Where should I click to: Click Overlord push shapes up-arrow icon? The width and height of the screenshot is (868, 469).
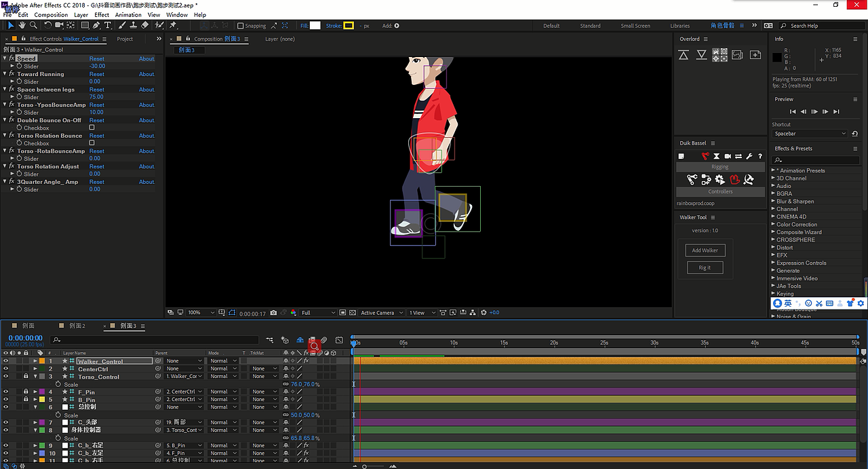pyautogui.click(x=684, y=54)
